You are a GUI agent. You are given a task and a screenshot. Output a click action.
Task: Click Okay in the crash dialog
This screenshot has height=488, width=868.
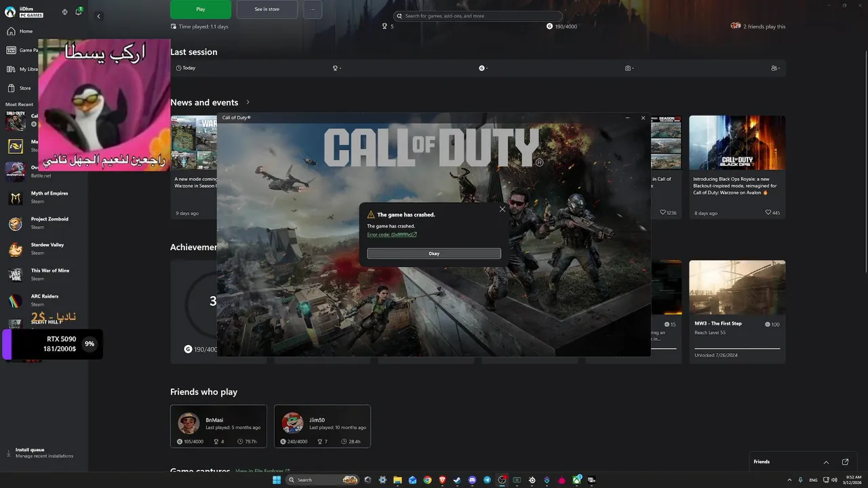point(434,253)
